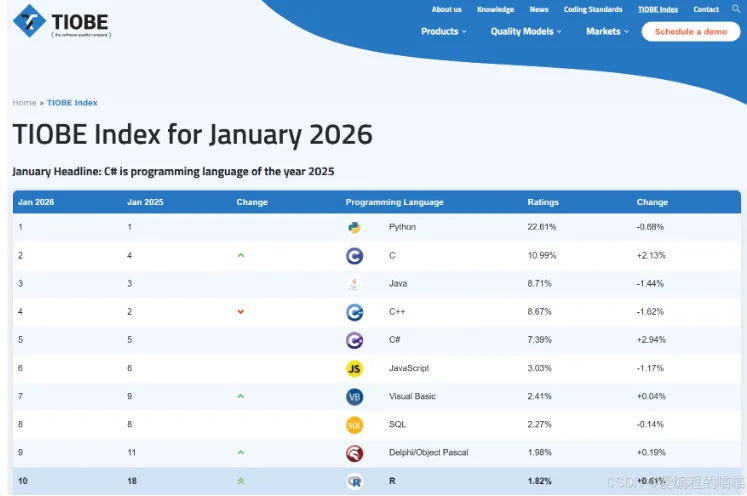Click the 3.03% rating for JavaScript

pyautogui.click(x=539, y=368)
